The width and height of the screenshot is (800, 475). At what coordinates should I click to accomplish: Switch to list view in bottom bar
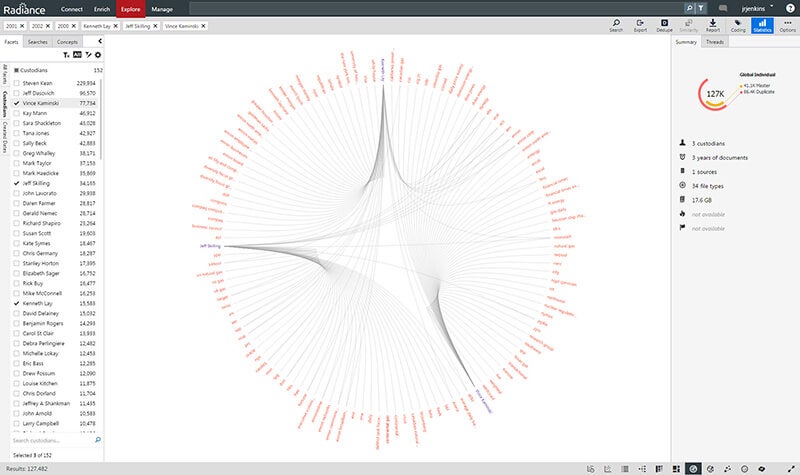[624, 468]
